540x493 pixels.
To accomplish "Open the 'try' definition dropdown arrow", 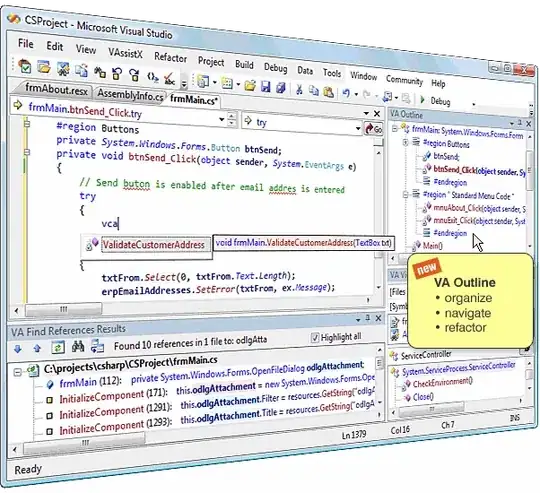I will click(x=358, y=129).
